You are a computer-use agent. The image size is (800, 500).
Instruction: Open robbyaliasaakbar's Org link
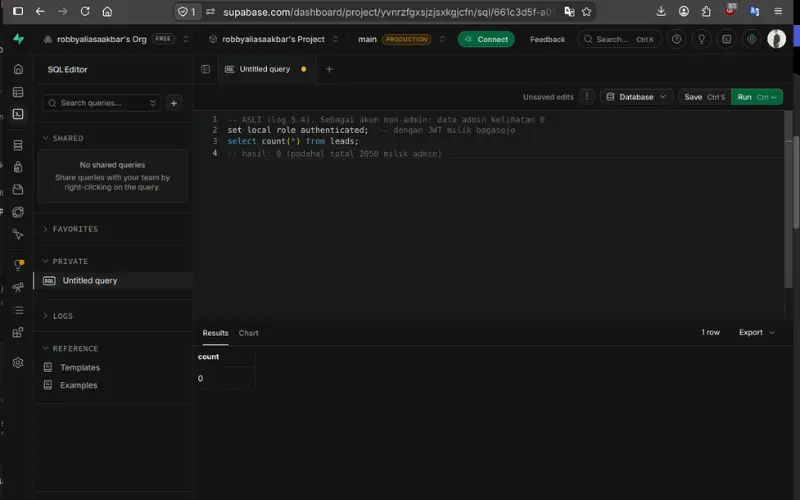pyautogui.click(x=102, y=39)
